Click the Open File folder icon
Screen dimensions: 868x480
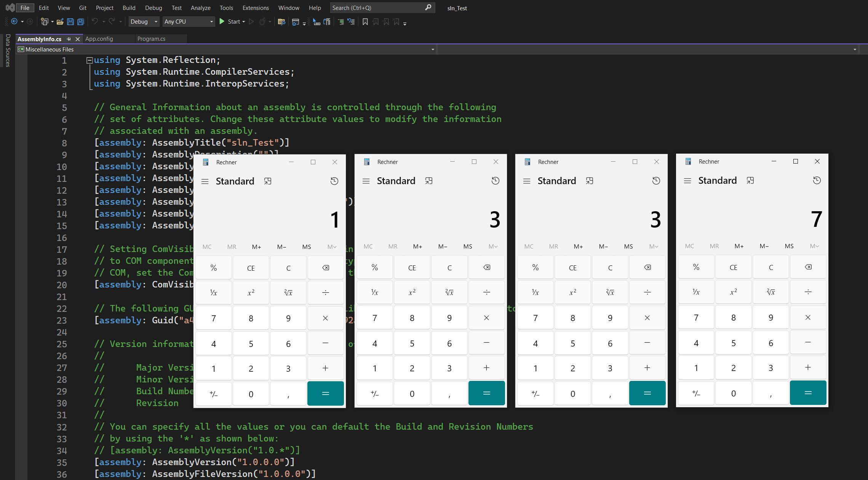click(60, 22)
